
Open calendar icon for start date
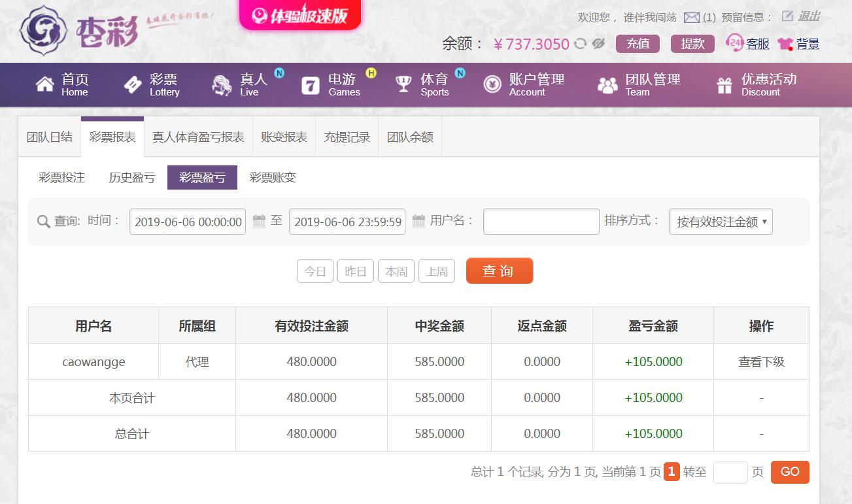click(259, 221)
